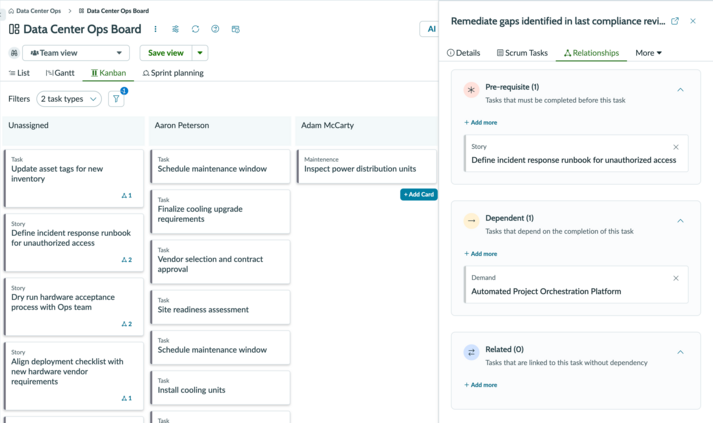
Task: Collapse the Pre-requisite section
Action: click(x=680, y=90)
